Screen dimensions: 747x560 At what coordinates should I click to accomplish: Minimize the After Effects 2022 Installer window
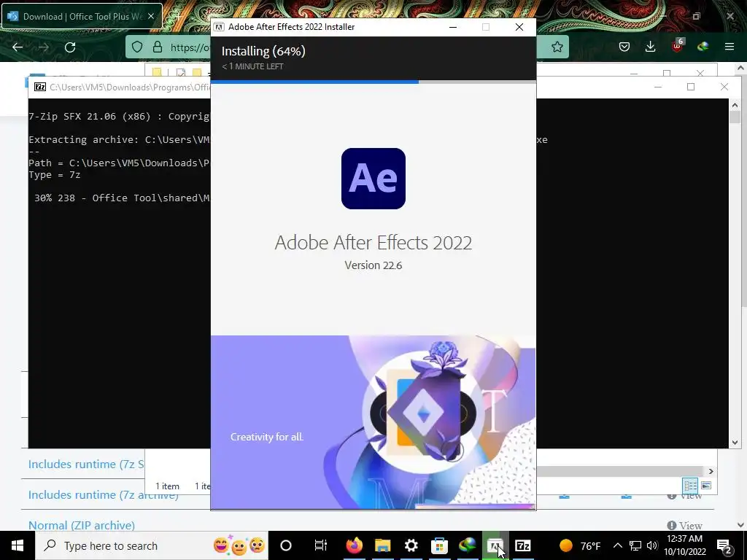point(453,27)
